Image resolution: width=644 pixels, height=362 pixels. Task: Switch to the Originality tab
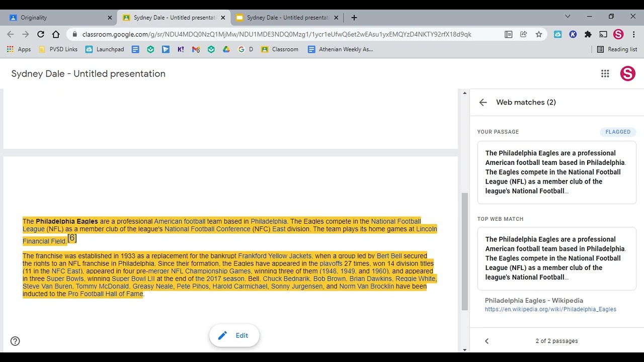coord(60,18)
